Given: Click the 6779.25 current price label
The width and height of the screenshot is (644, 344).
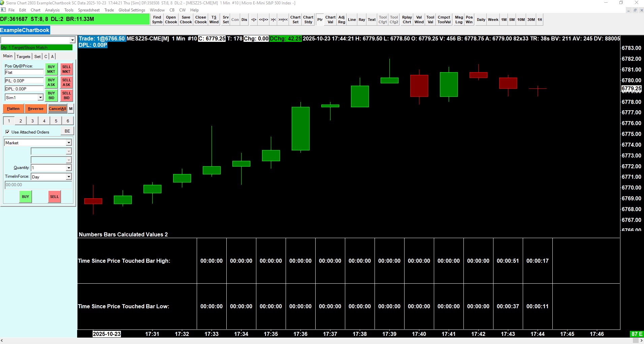Looking at the screenshot, I should click(x=632, y=88).
